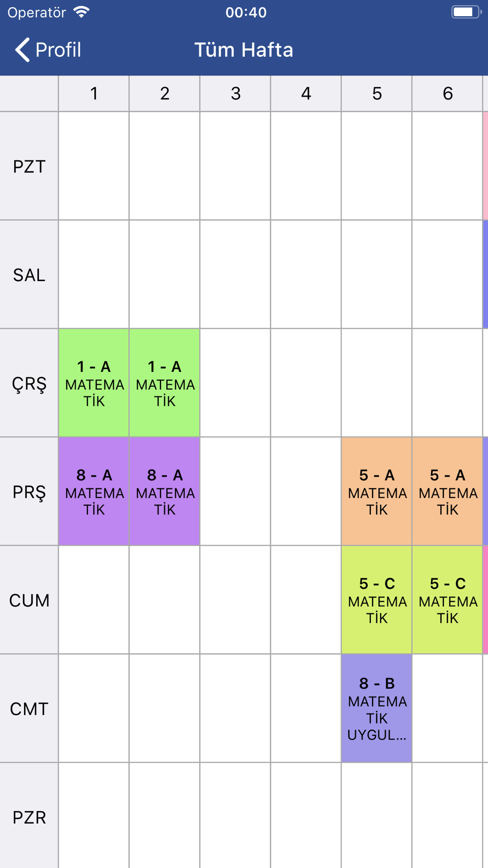Select Friday period 6 class 5 - C
The height and width of the screenshot is (868, 488).
tap(447, 599)
